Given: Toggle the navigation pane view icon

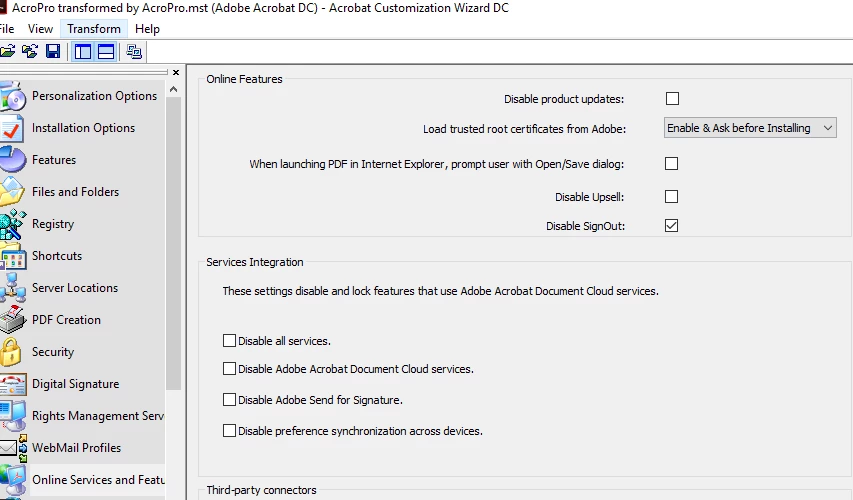Looking at the screenshot, I should (x=83, y=52).
